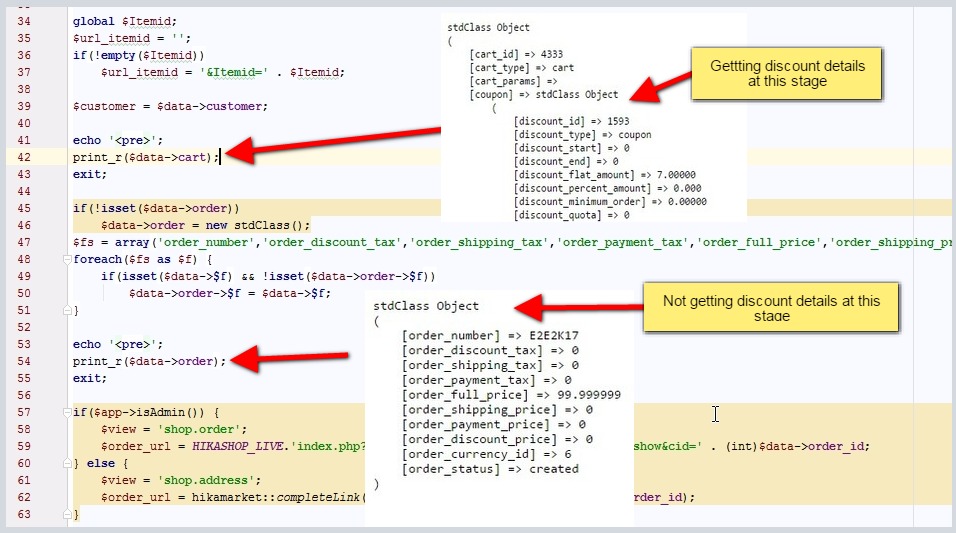The height and width of the screenshot is (533, 956).
Task: Click line number 39 in the gutter
Action: [24, 106]
